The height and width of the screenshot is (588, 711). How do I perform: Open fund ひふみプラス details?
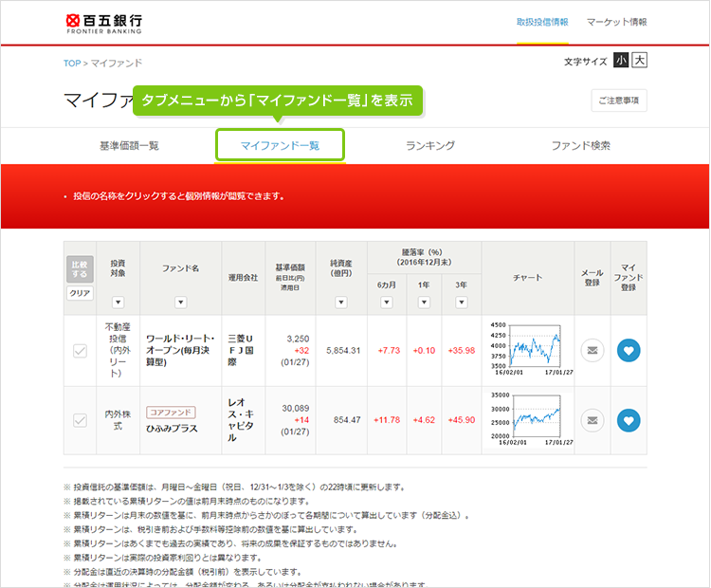172,429
